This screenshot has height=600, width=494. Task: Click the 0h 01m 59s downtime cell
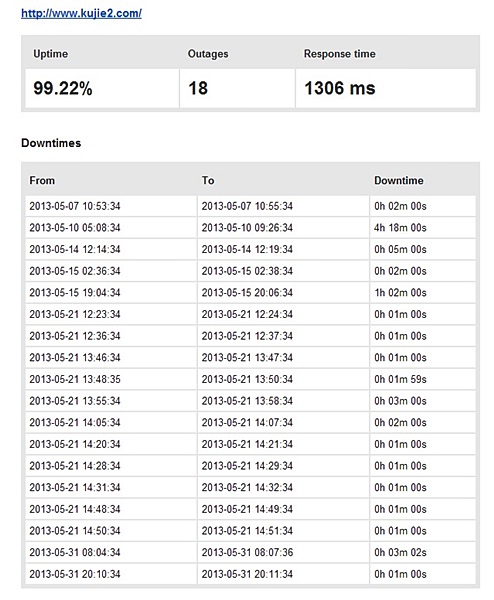coord(422,379)
